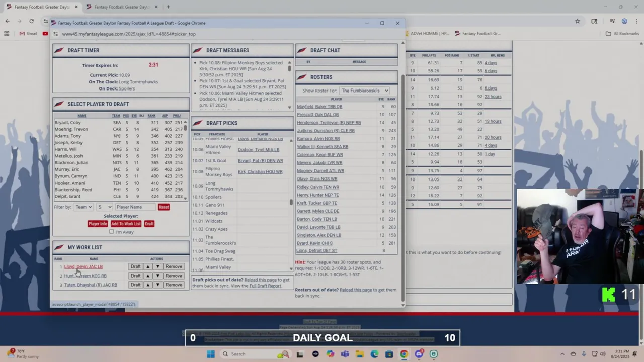Screen dimensions: 644x362
Task: Open volume control in system tray
Action: [x=603, y=354]
